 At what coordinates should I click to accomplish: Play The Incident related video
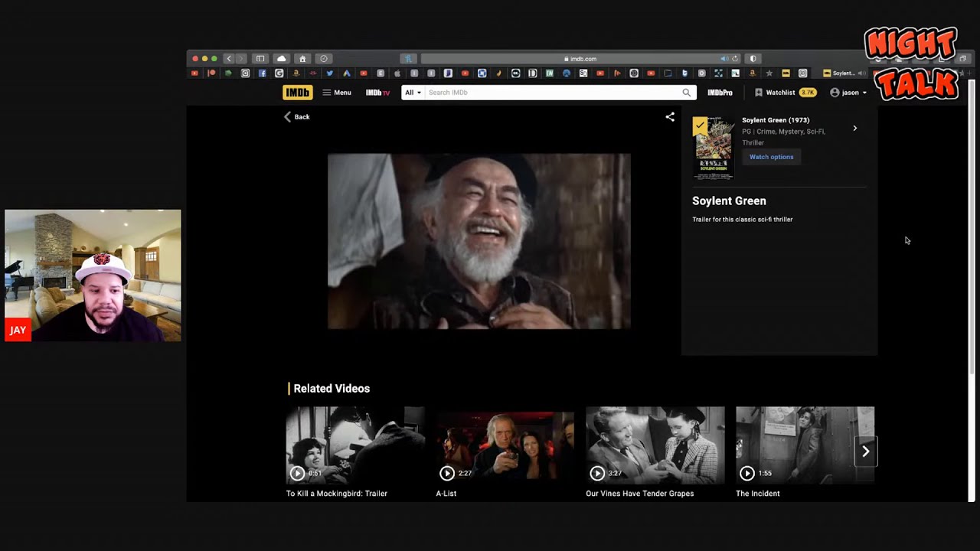pos(805,445)
